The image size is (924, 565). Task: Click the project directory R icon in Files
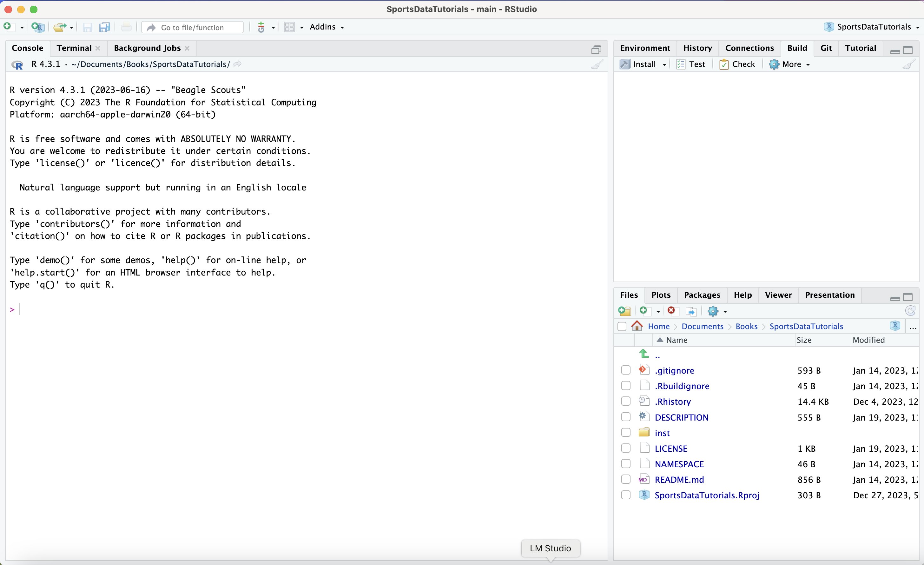[895, 326]
